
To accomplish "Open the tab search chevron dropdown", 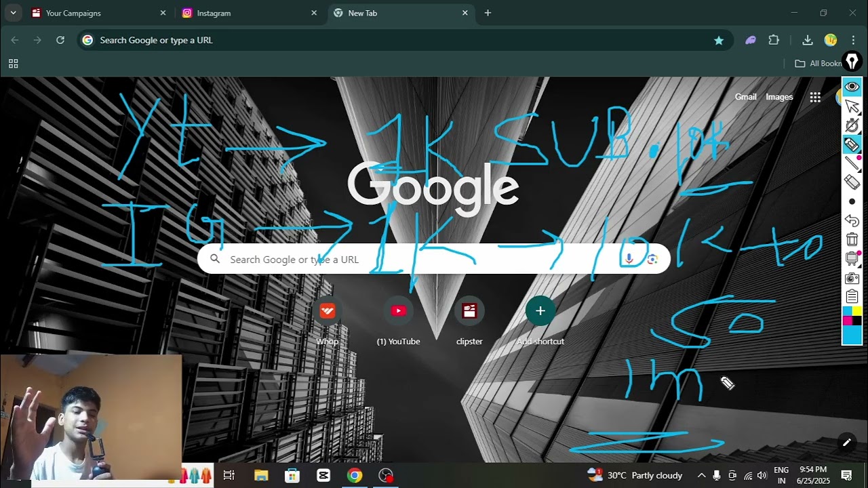I will tap(13, 13).
